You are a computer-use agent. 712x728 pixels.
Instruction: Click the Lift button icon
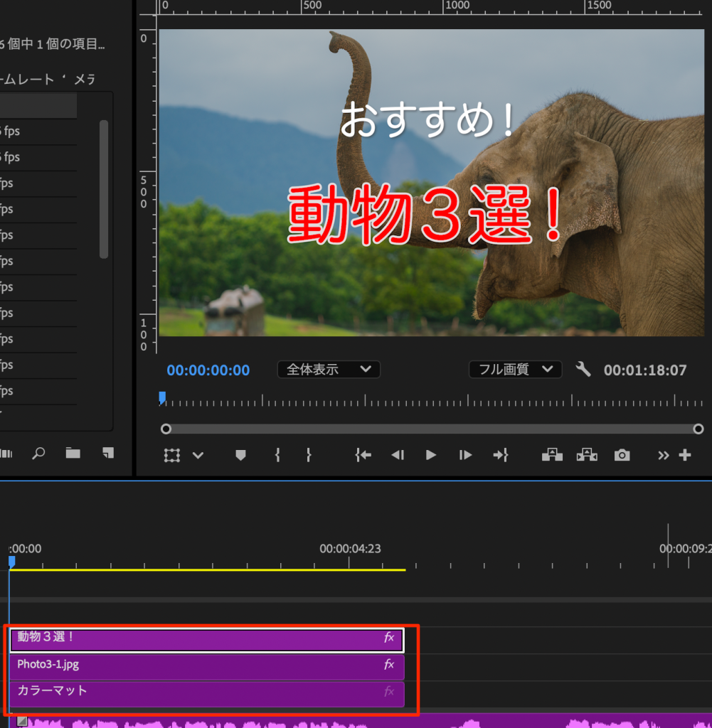(x=552, y=455)
